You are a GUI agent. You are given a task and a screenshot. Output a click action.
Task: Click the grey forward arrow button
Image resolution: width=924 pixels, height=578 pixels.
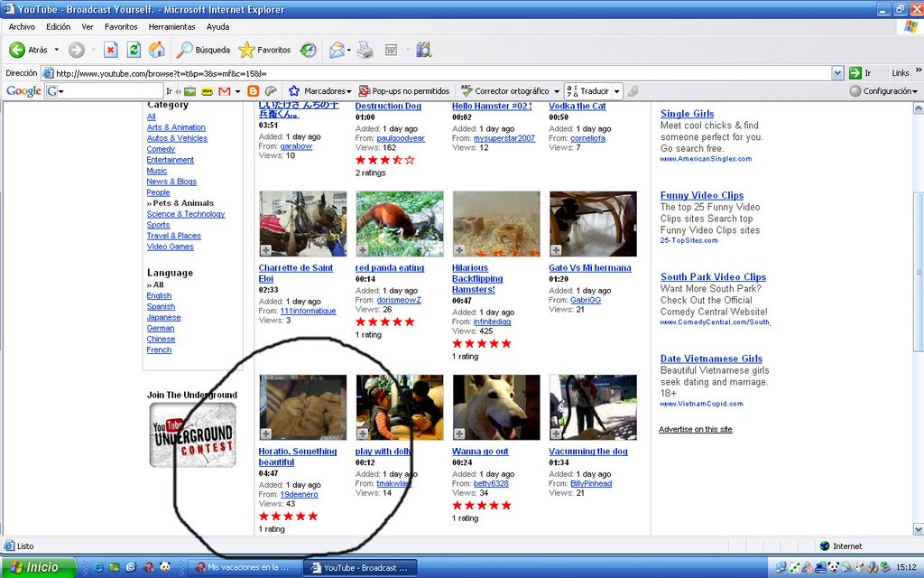77,51
